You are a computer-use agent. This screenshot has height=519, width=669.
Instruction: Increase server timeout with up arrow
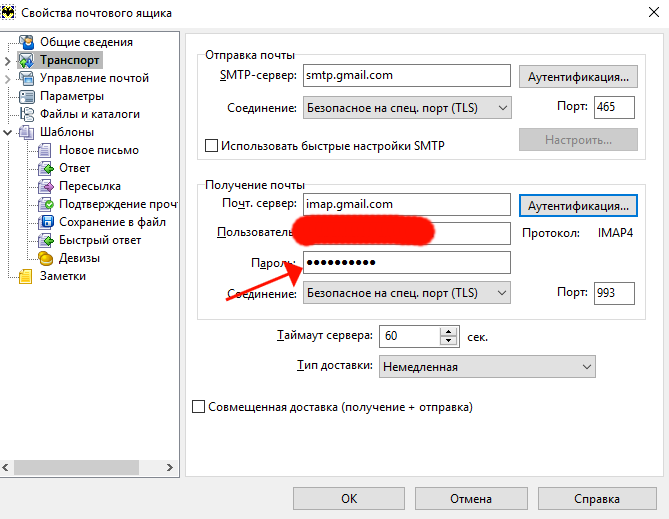pos(448,332)
